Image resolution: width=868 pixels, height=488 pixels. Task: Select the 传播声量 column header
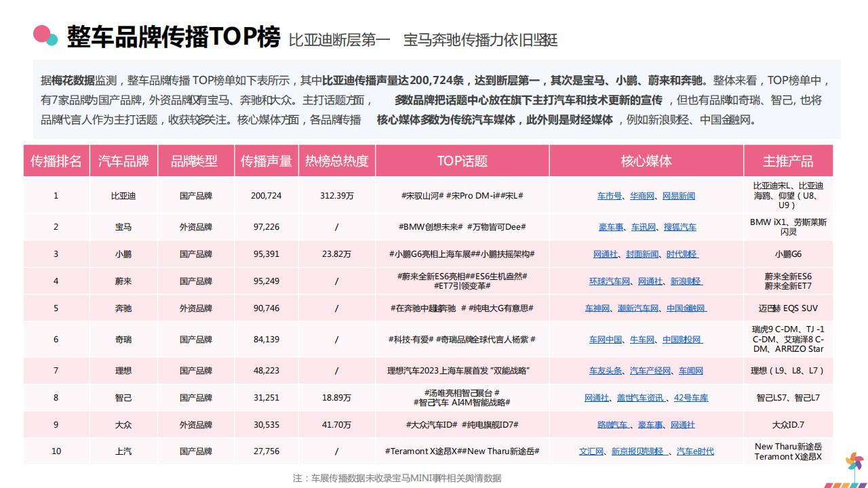coord(267,161)
